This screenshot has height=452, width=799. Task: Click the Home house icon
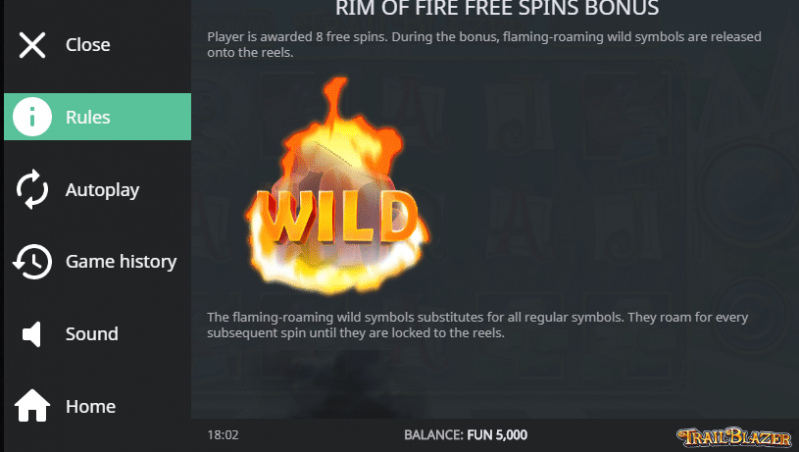click(32, 406)
